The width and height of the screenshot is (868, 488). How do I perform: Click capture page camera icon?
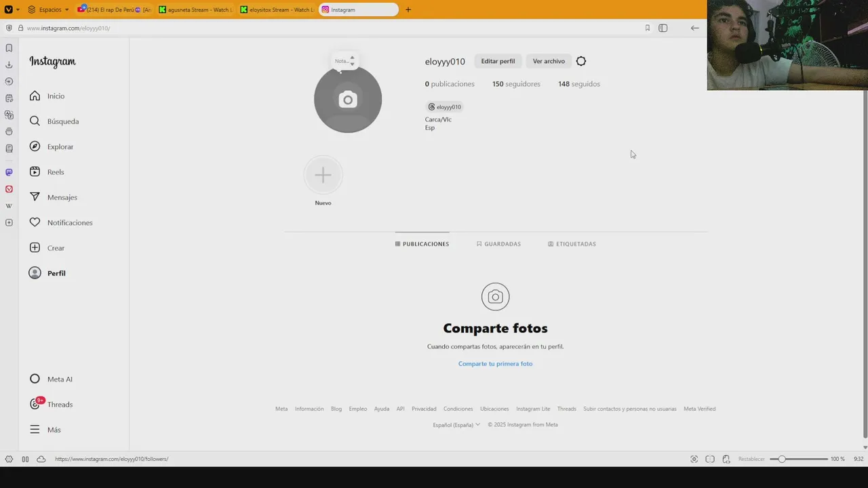(694, 459)
